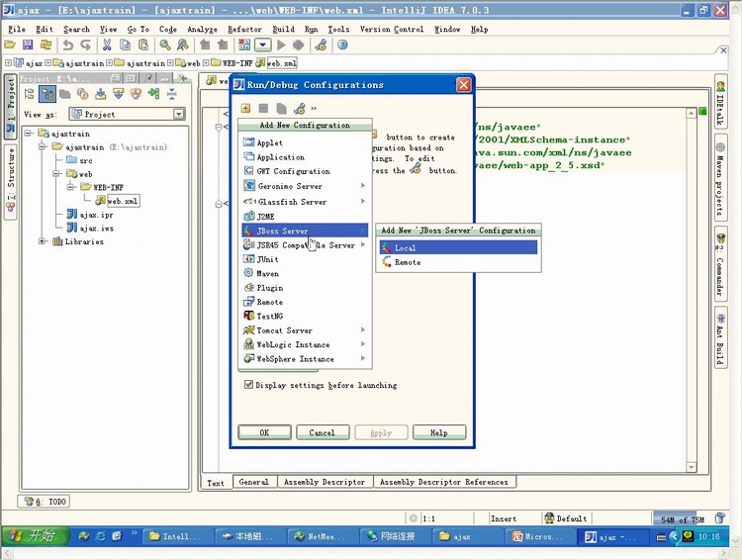Expand JSR45 Compatible Server submenu
The height and width of the screenshot is (560, 742).
(305, 244)
